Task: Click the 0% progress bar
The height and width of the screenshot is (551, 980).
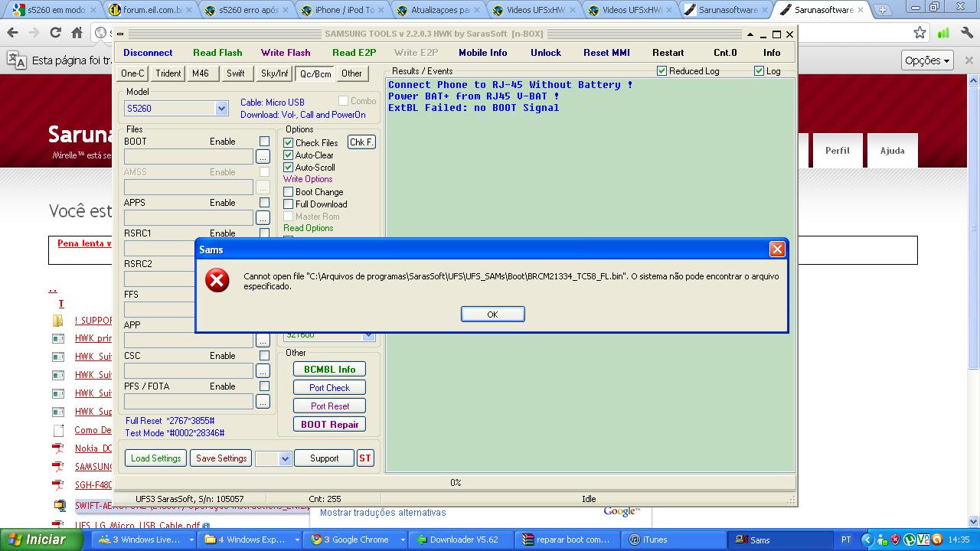Action: click(456, 482)
